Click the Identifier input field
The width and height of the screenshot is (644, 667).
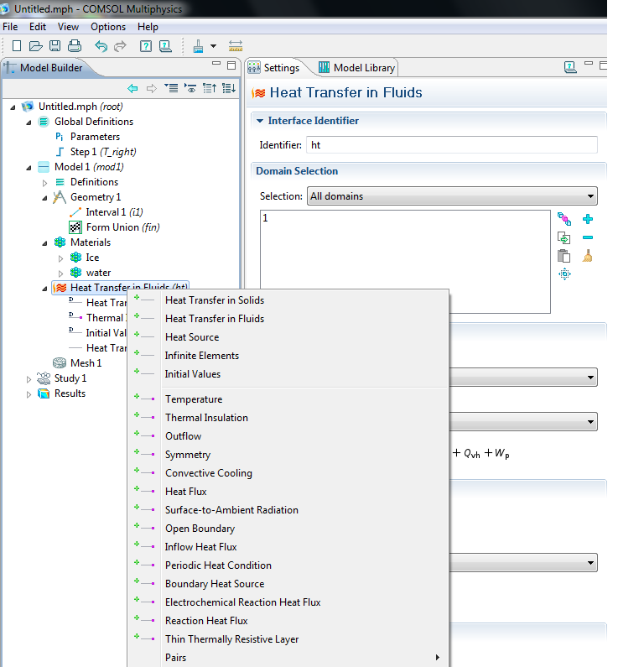[451, 145]
